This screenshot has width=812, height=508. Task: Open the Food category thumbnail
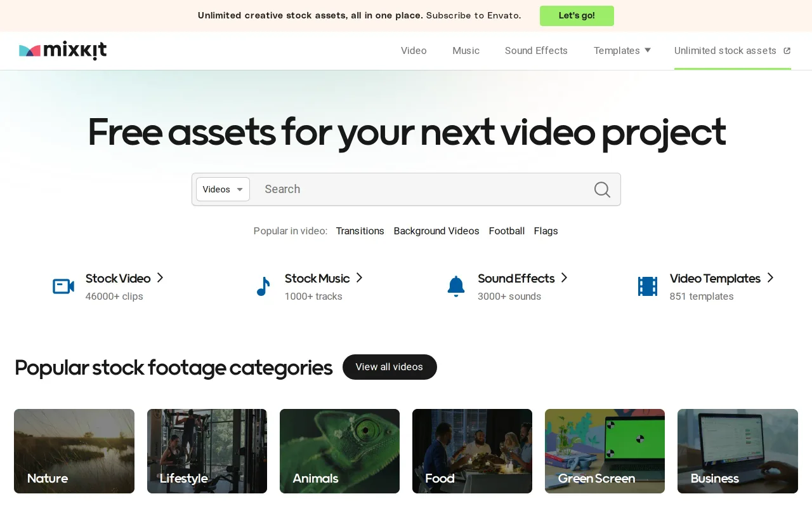point(472,451)
